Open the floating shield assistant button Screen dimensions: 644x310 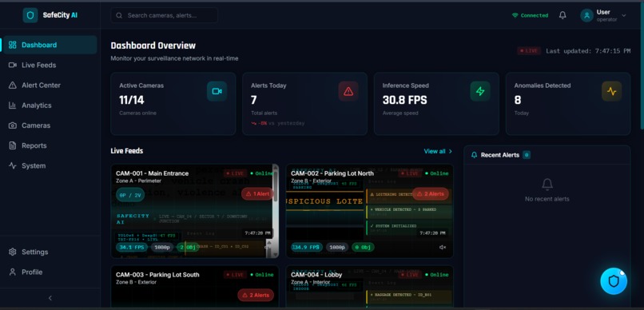[x=614, y=281]
